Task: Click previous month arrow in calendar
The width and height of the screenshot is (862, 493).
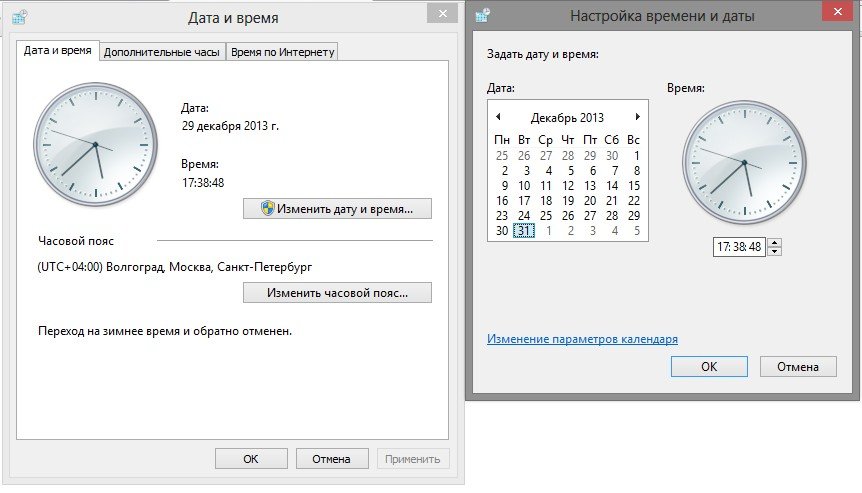Action: tap(498, 117)
